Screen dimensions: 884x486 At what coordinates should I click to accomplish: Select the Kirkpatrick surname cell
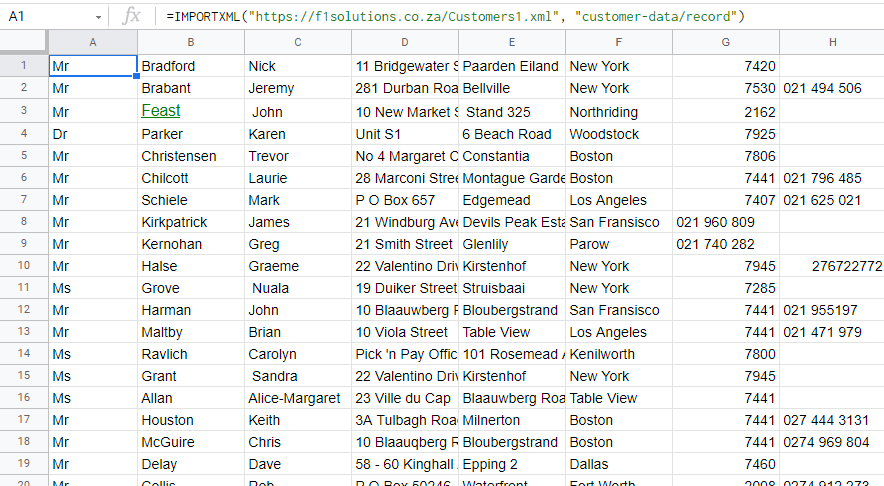[191, 222]
